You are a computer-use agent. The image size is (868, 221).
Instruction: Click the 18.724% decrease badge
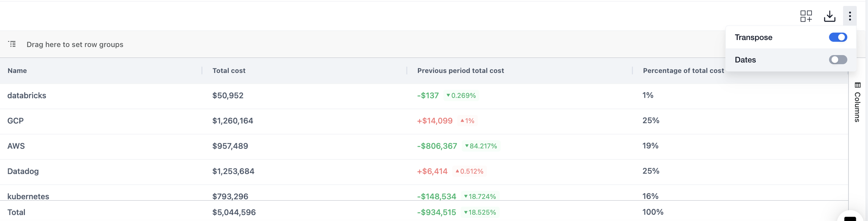[480, 196]
